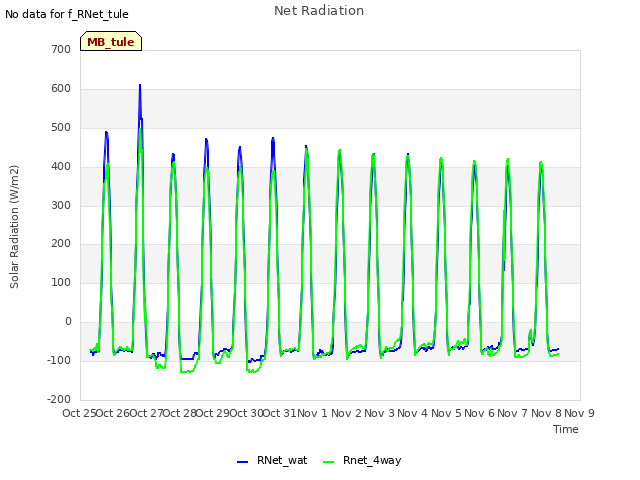Click the 0 y-axis tick label
The image size is (640, 480).
pyautogui.click(x=68, y=322)
